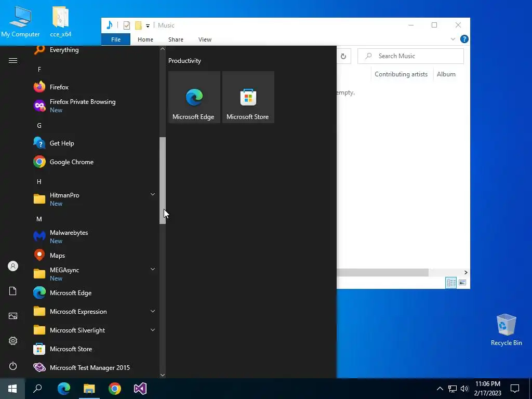Open the Share ribbon tab

pos(176,39)
